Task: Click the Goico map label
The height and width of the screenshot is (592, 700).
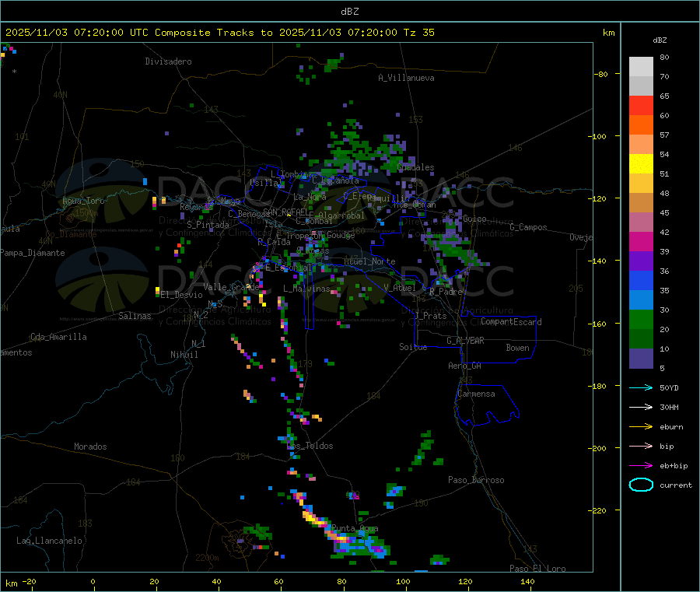Action: [x=474, y=219]
